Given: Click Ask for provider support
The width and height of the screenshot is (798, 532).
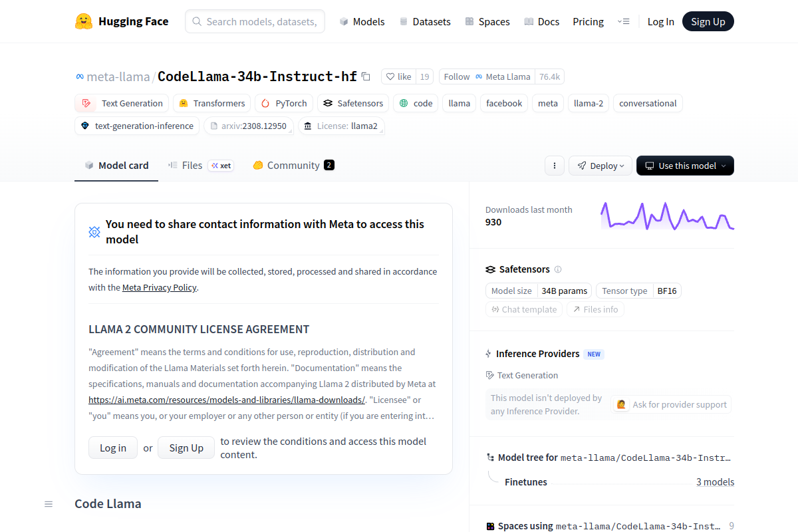Looking at the screenshot, I should [x=671, y=404].
